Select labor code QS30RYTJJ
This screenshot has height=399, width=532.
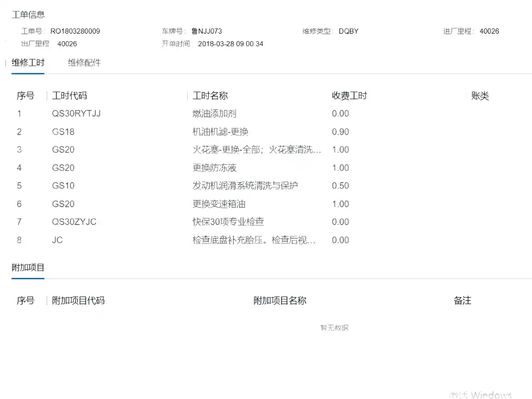point(76,114)
